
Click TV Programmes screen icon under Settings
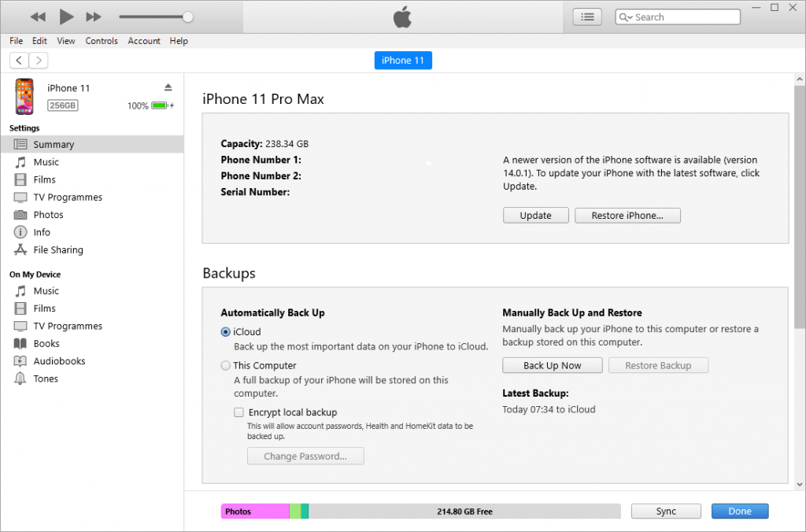pos(20,198)
